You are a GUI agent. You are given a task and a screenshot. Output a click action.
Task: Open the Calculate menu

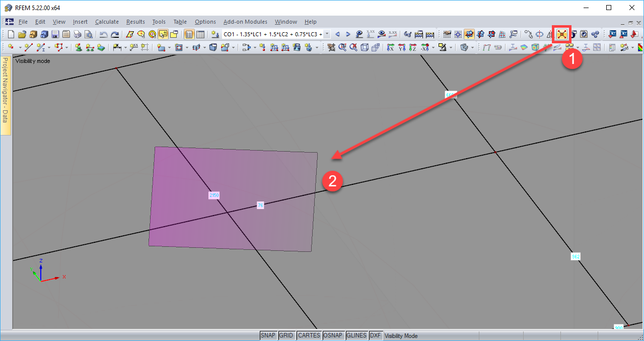tap(107, 22)
